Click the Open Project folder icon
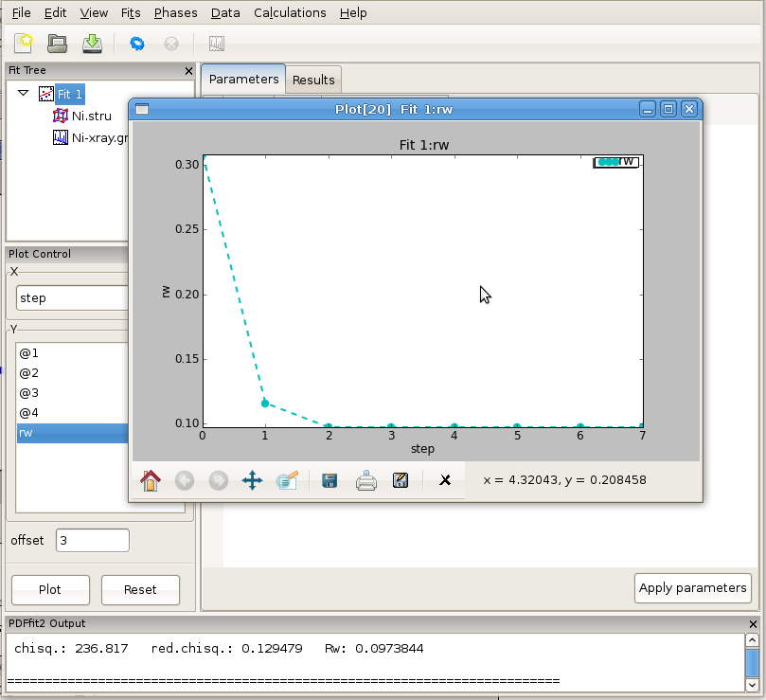This screenshot has width=766, height=700. pos(58,43)
